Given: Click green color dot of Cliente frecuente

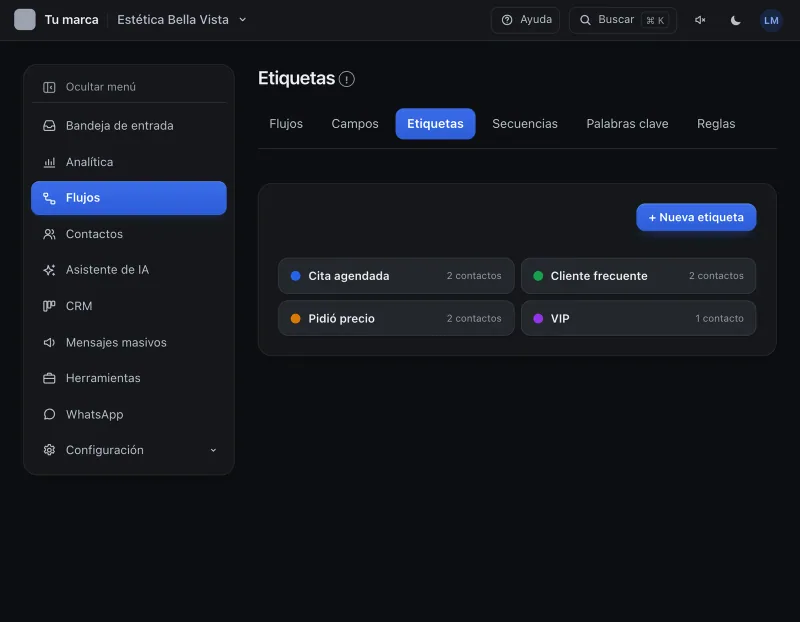Looking at the screenshot, I should click(538, 276).
